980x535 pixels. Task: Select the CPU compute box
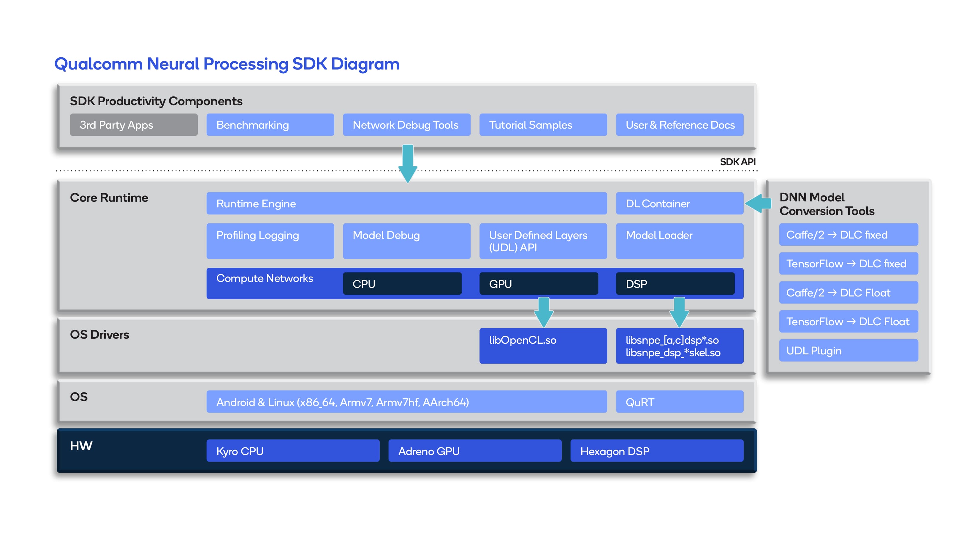(402, 284)
